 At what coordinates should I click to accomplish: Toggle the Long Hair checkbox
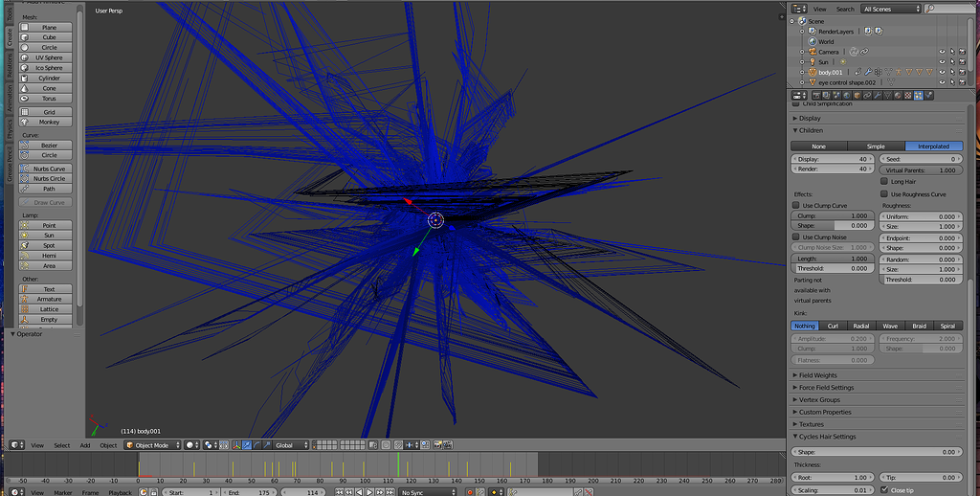point(884,181)
